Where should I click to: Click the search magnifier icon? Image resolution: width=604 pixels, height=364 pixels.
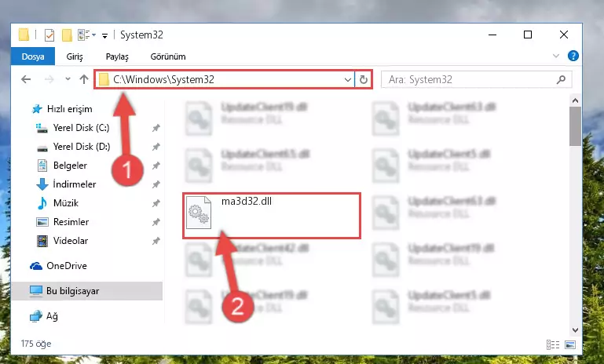click(x=561, y=80)
